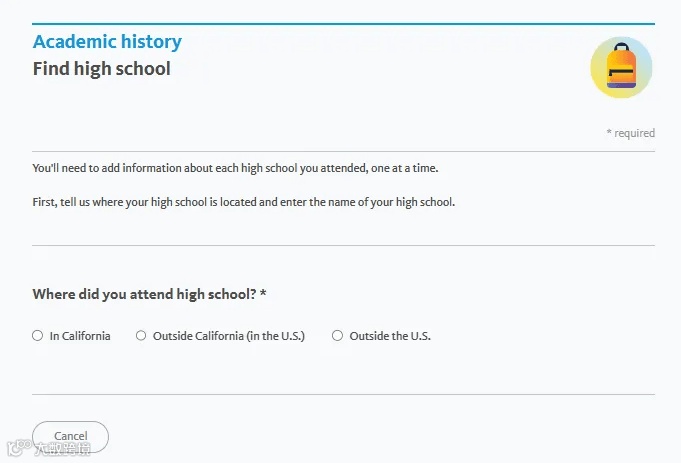Click the divider line above the Cancel button
Viewport: 681px width, 463px height.
coord(343,394)
